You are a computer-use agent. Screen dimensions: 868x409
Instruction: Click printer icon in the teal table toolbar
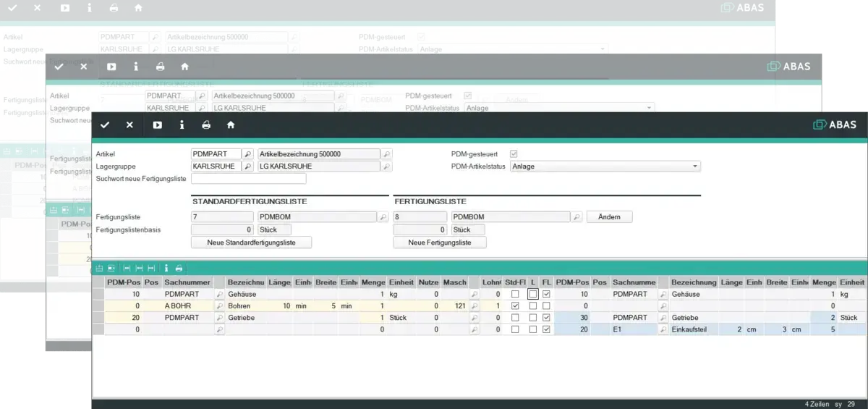click(179, 268)
